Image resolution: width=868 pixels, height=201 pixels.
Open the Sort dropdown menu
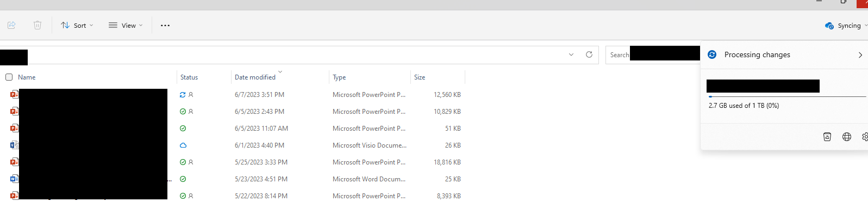click(77, 25)
